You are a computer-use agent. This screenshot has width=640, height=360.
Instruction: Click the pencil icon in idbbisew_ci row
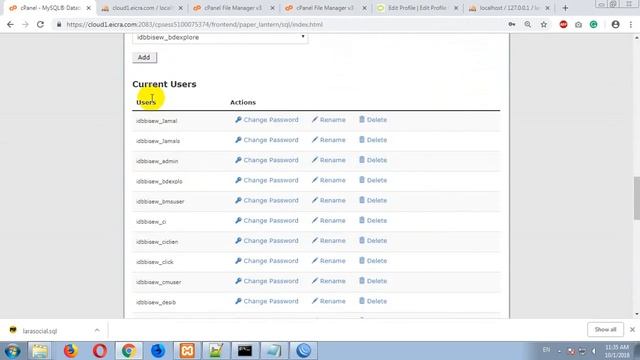click(x=315, y=220)
